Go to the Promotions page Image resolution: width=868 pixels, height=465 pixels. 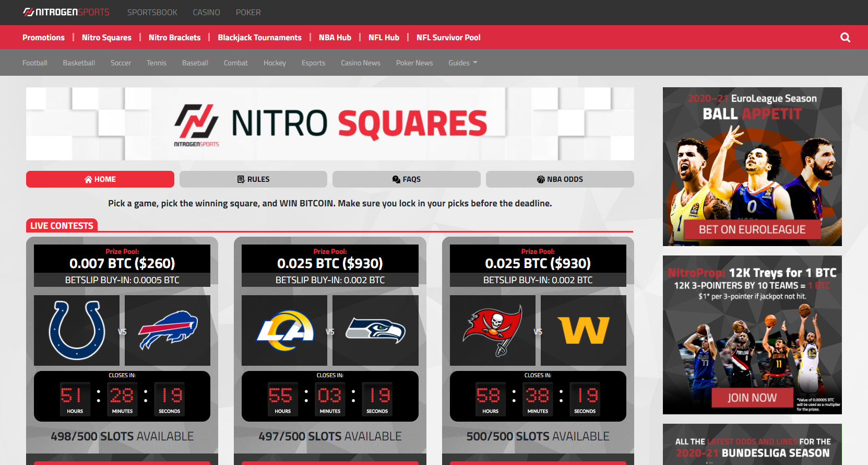tap(43, 37)
